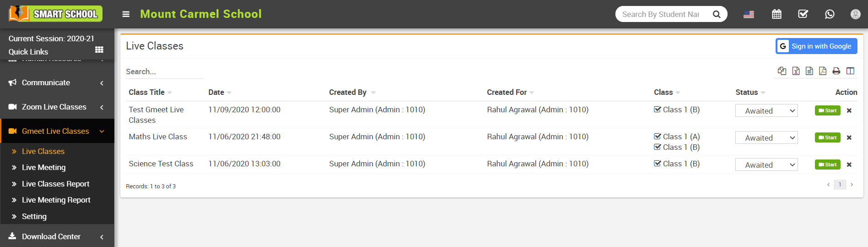Go to Setting under Gmeet menu

point(34,217)
